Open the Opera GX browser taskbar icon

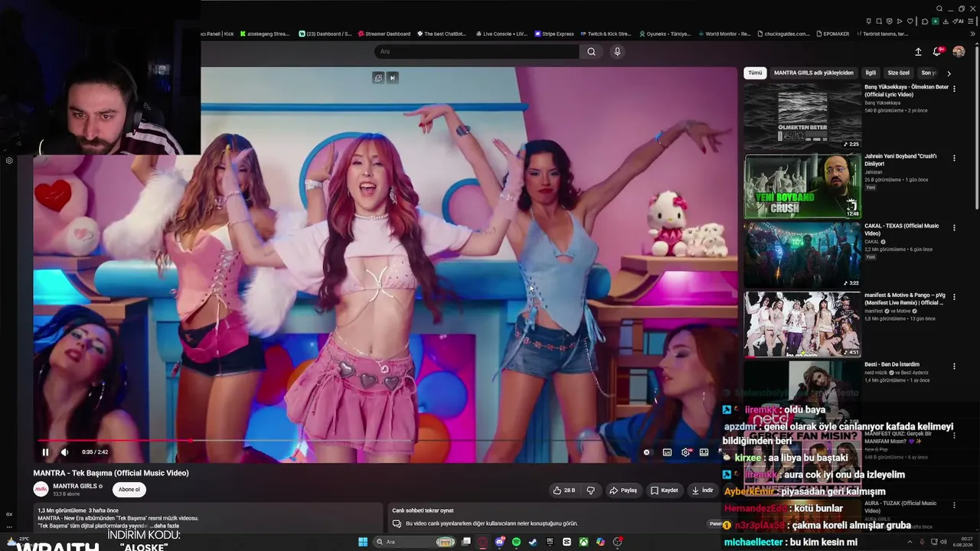click(x=483, y=542)
